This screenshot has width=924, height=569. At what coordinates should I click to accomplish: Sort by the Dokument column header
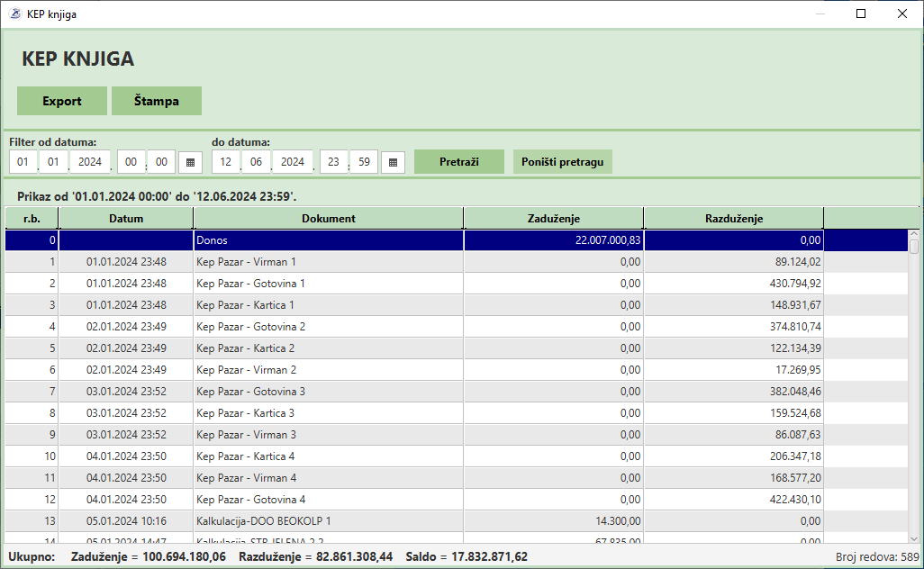point(328,219)
